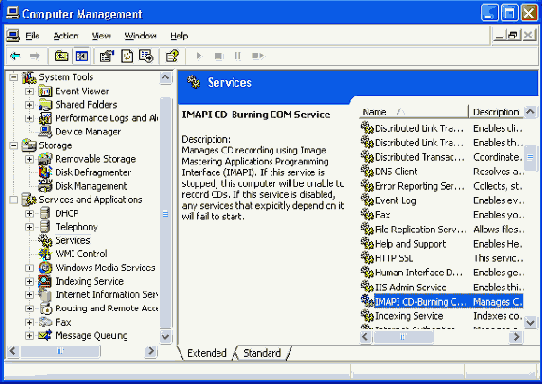The image size is (542, 384).
Task: Click the Back arrow toolbar button
Action: [15, 56]
